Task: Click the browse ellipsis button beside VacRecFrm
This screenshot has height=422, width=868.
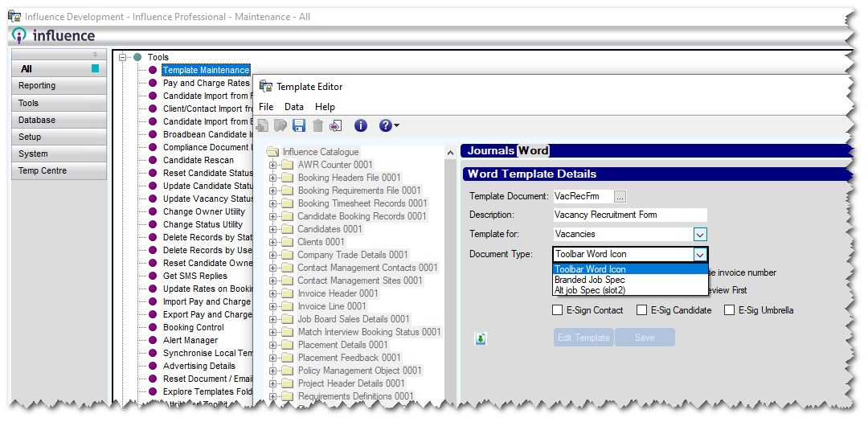Action: [620, 197]
